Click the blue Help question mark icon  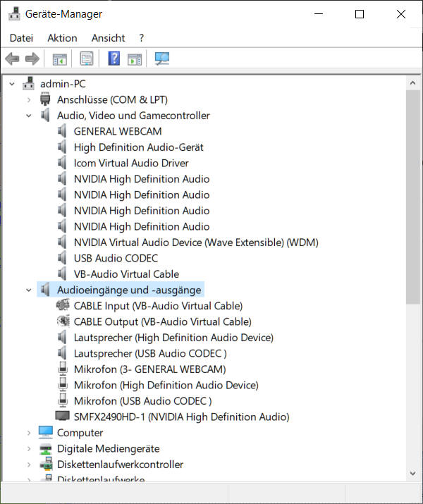coord(114,59)
